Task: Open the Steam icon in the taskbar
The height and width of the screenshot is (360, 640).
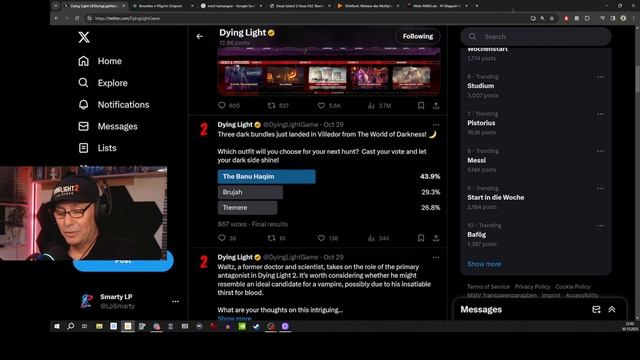Action: point(256,326)
